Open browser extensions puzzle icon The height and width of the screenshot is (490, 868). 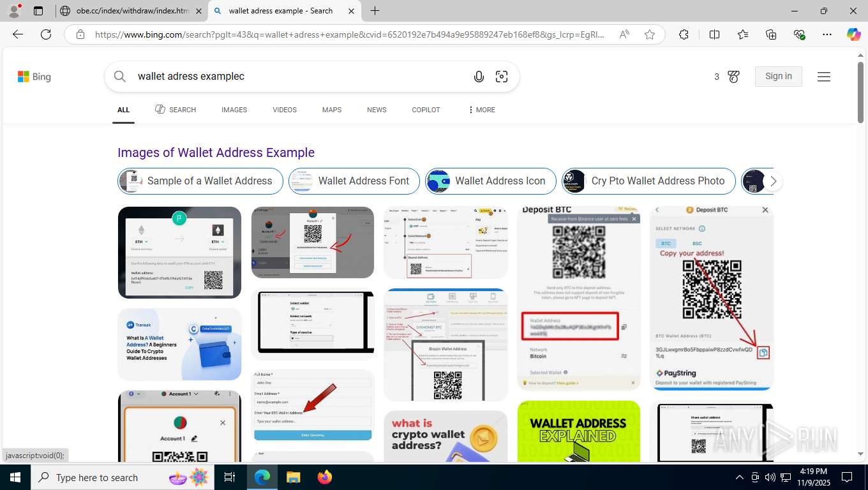click(684, 34)
